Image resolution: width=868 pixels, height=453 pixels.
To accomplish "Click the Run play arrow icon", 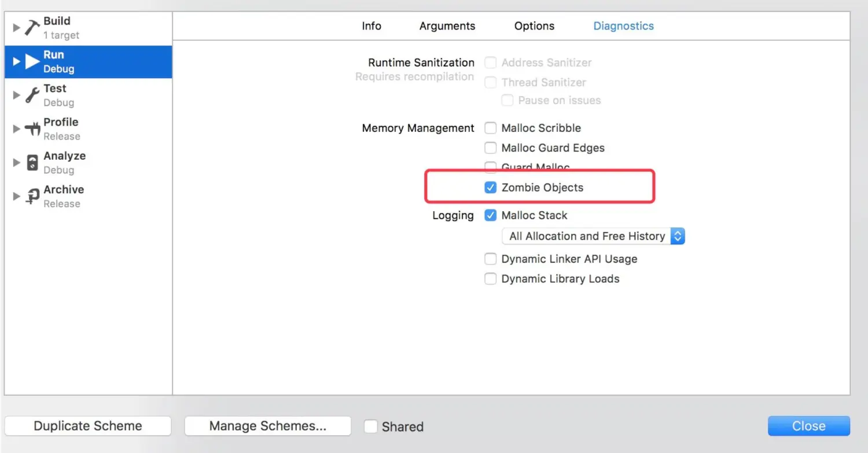I will click(32, 61).
